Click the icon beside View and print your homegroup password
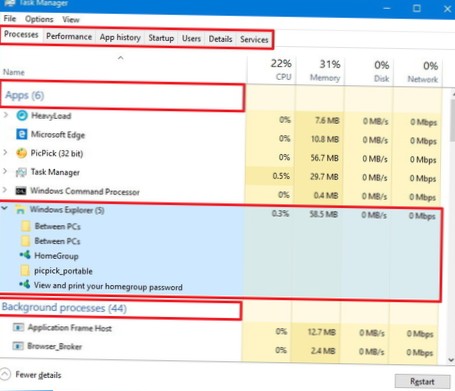Viewport: 455px width, 391px height. (25, 285)
